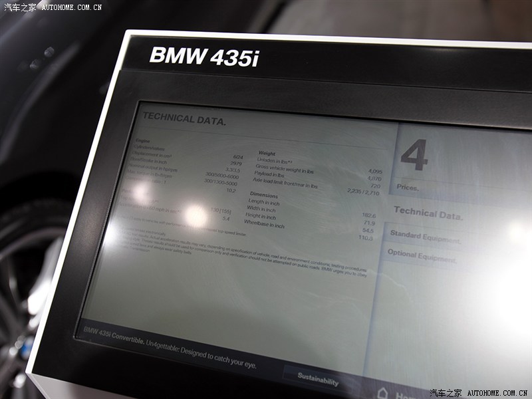532x399 pixels.
Task: Click the AUTOHOME.COM.CN watermark at top left
Action: pos(71,7)
